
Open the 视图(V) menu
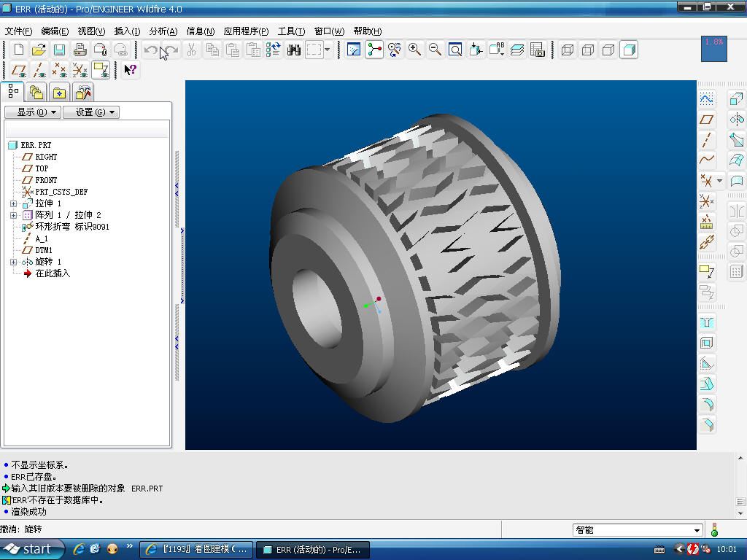(91, 31)
